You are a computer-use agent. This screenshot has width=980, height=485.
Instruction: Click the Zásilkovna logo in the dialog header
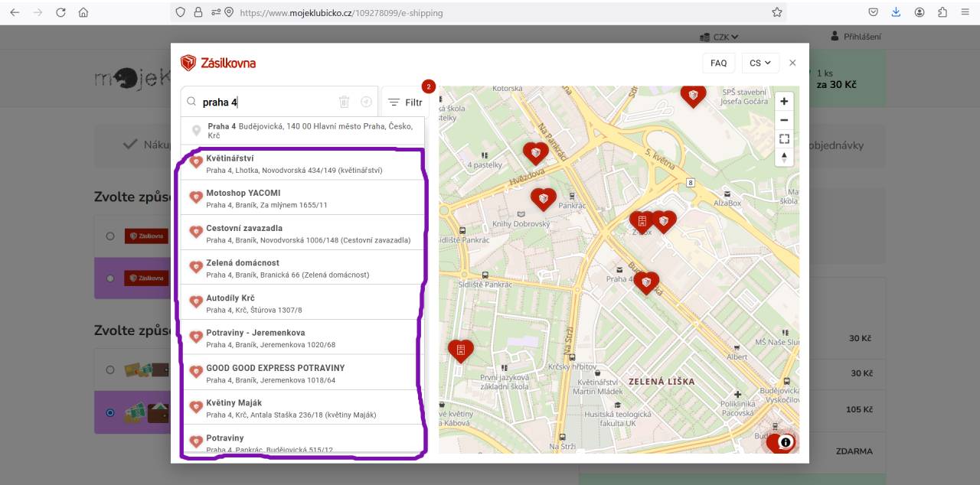218,63
